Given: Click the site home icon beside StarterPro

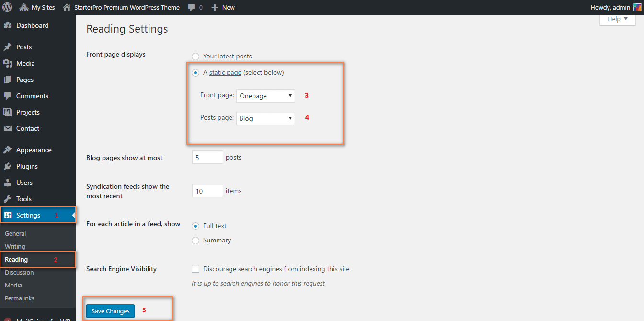Looking at the screenshot, I should click(x=67, y=7).
